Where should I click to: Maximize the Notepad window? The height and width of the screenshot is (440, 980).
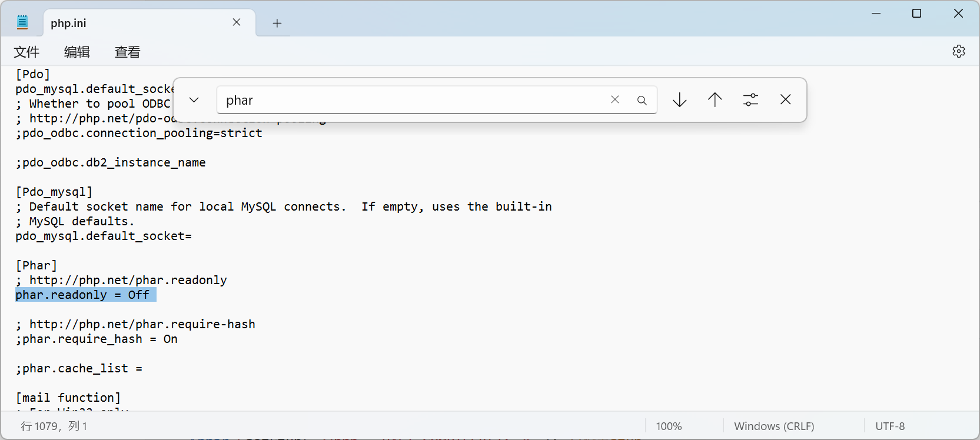point(916,13)
